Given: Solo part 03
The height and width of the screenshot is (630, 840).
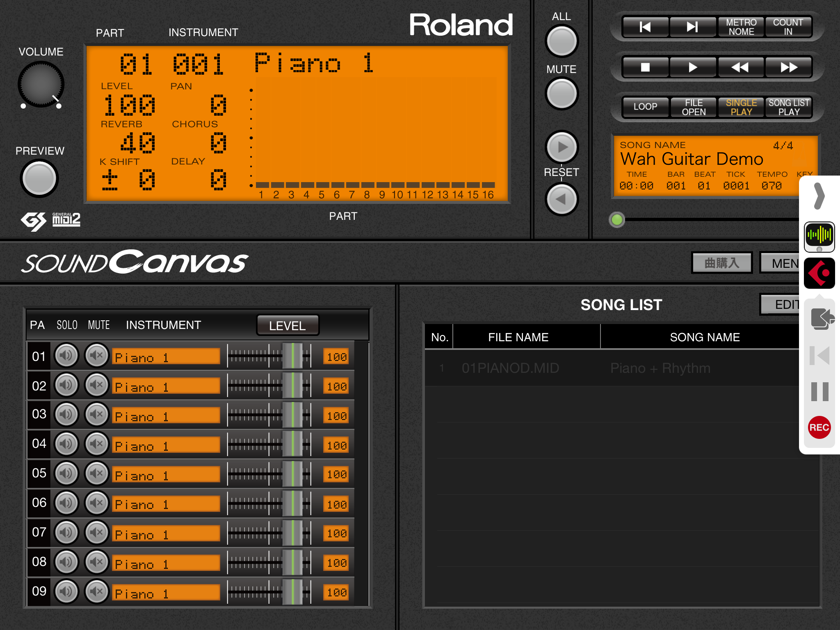Looking at the screenshot, I should [66, 414].
